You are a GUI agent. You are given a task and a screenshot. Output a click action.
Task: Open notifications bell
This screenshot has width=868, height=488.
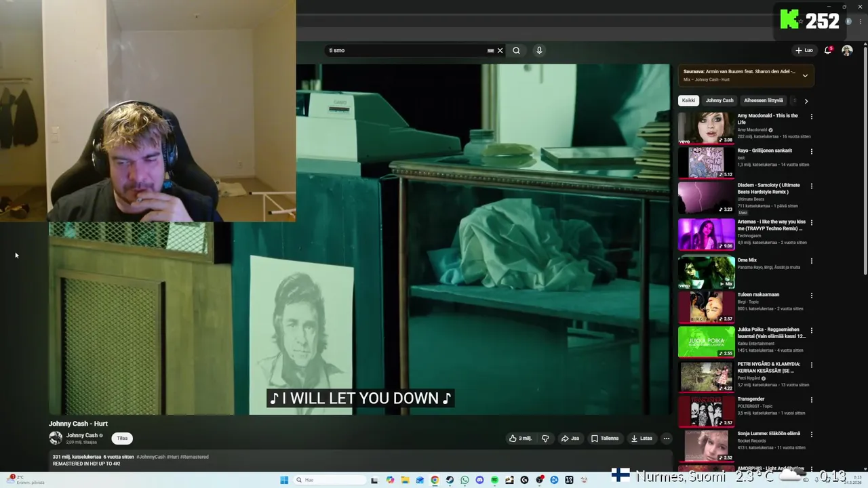828,50
